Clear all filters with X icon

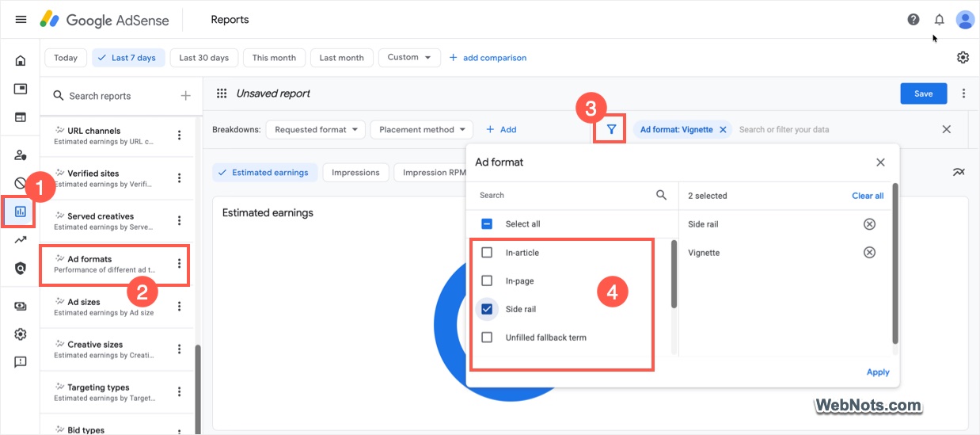click(946, 129)
